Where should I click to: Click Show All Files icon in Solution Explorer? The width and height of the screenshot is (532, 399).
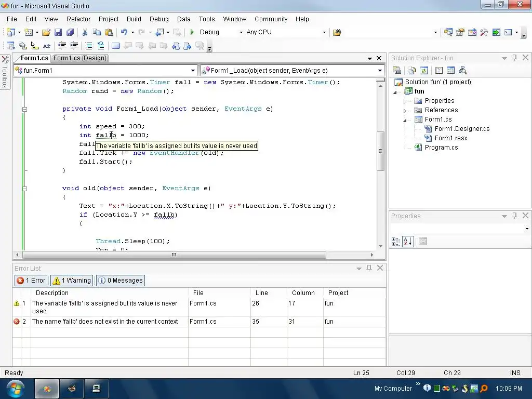412,71
